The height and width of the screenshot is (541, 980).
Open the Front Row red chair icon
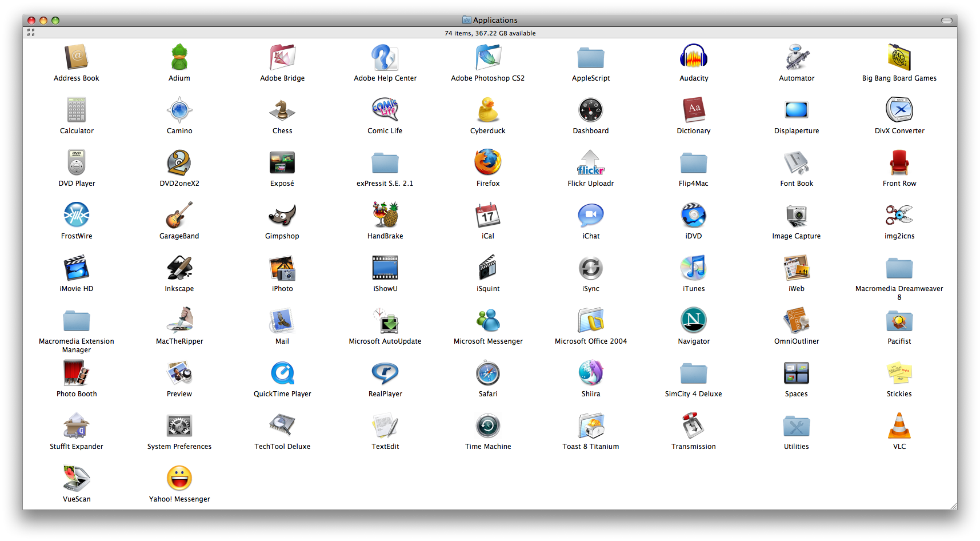pyautogui.click(x=899, y=162)
